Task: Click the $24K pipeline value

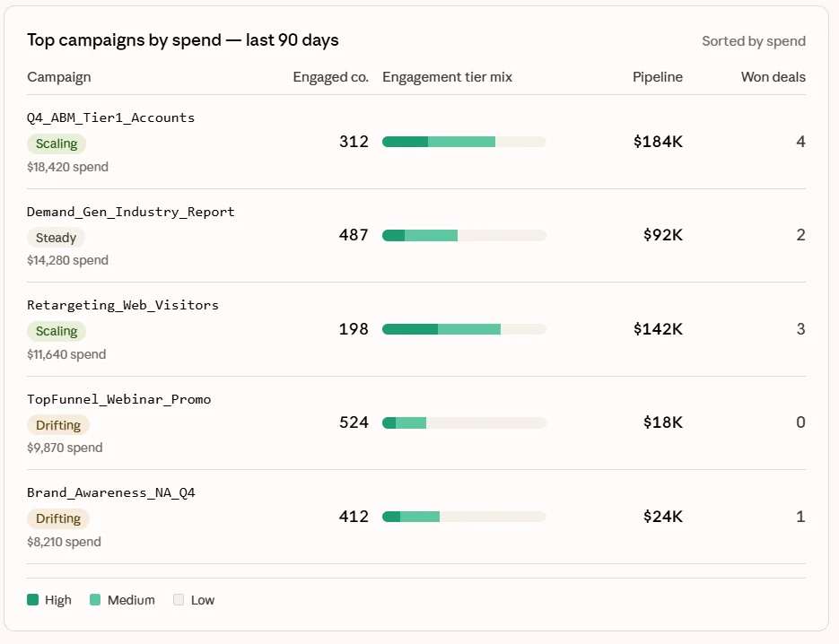Action: pyautogui.click(x=663, y=517)
